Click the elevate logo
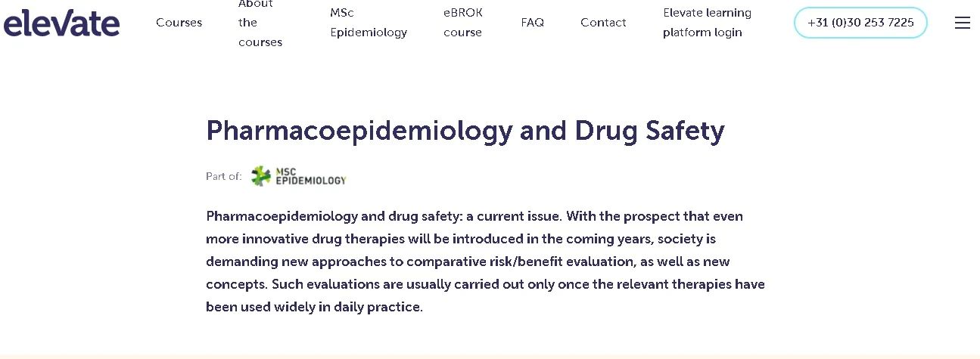980x359 pixels. tap(61, 23)
